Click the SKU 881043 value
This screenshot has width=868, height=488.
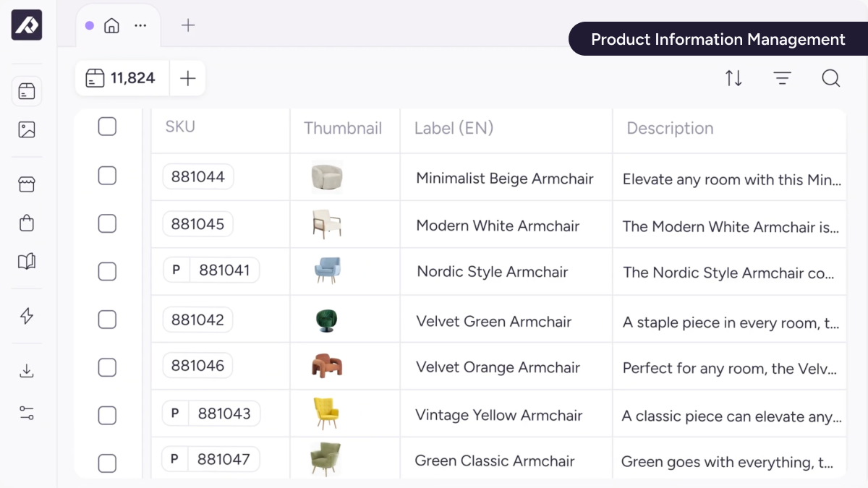click(224, 414)
